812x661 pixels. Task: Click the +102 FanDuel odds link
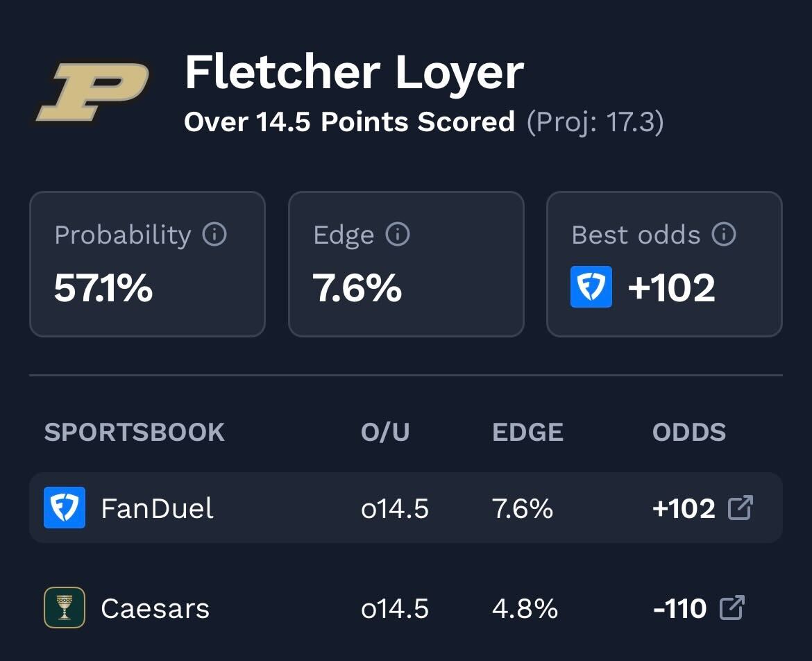click(684, 509)
